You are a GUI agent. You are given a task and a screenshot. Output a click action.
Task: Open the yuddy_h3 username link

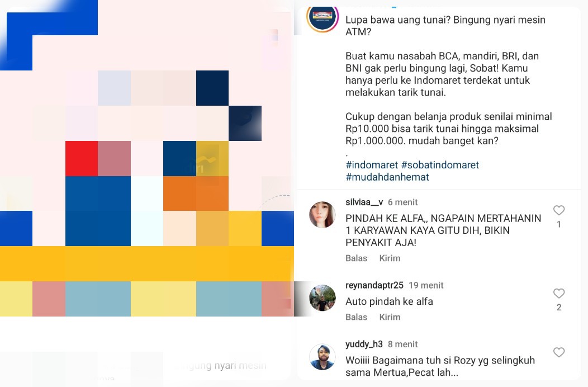364,344
